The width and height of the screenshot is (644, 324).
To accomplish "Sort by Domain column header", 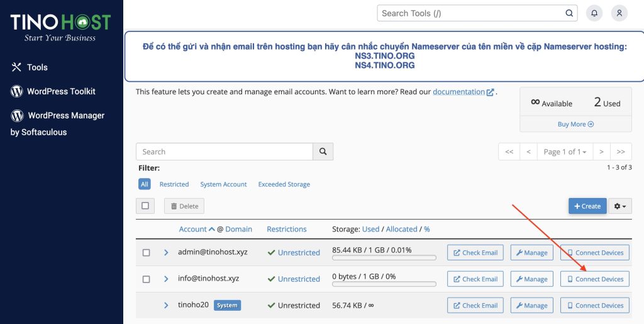I will tap(238, 229).
